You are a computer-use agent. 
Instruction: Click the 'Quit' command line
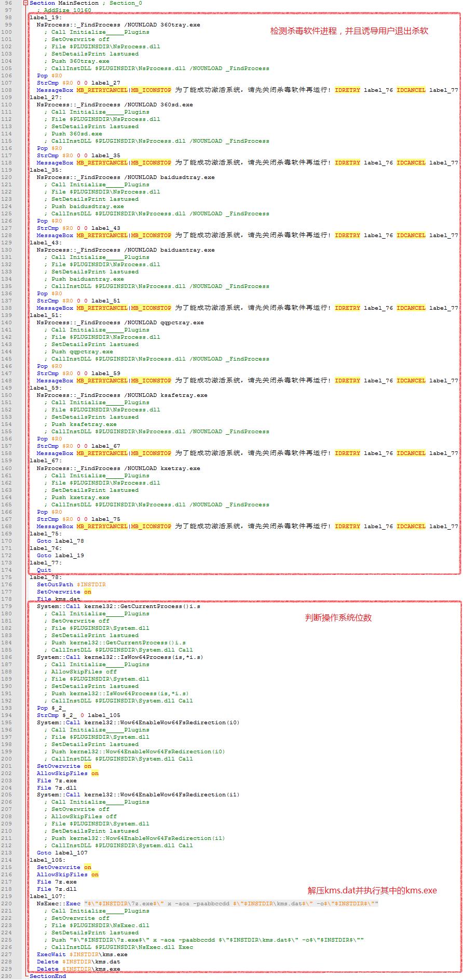click(x=44, y=570)
